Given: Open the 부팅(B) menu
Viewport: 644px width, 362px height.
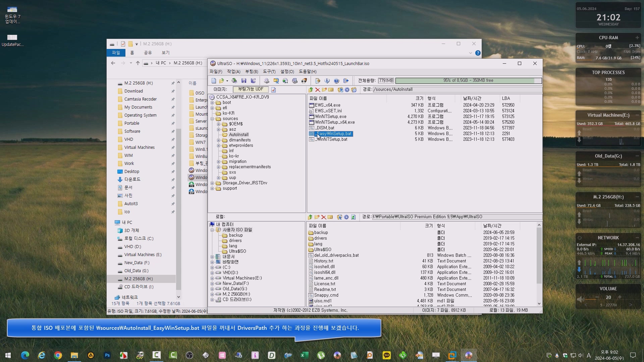Looking at the screenshot, I should (251, 72).
